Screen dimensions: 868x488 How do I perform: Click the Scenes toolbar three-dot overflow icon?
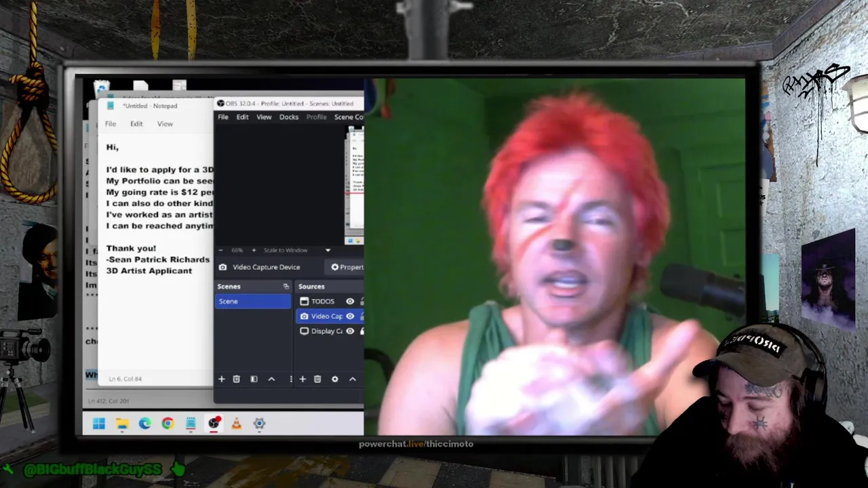pos(291,379)
